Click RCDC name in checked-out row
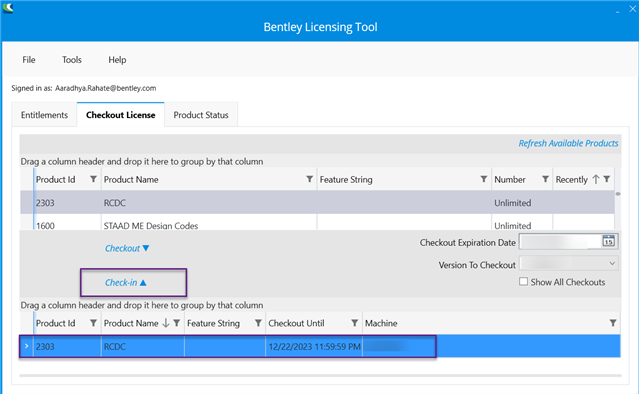Viewport: 639px width, 394px height. coord(115,347)
